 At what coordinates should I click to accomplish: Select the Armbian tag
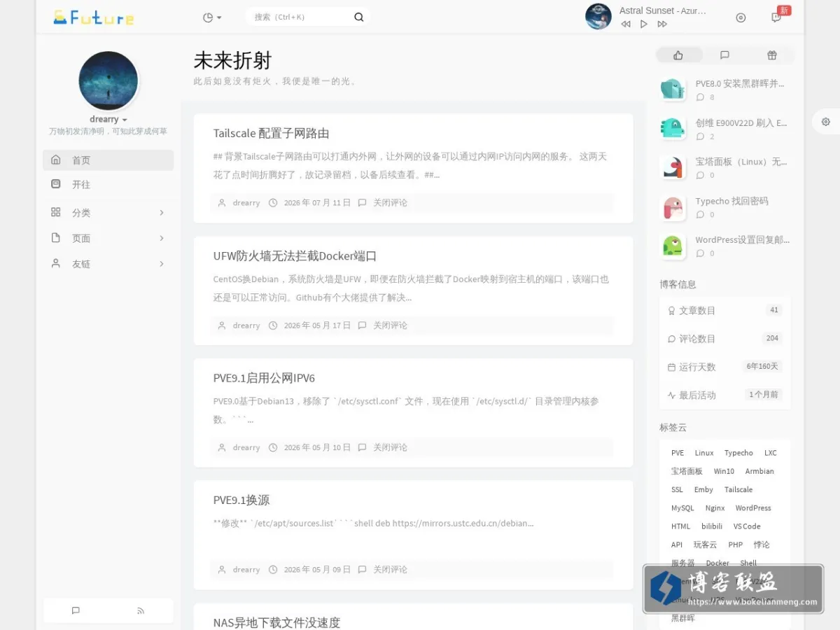pos(759,472)
